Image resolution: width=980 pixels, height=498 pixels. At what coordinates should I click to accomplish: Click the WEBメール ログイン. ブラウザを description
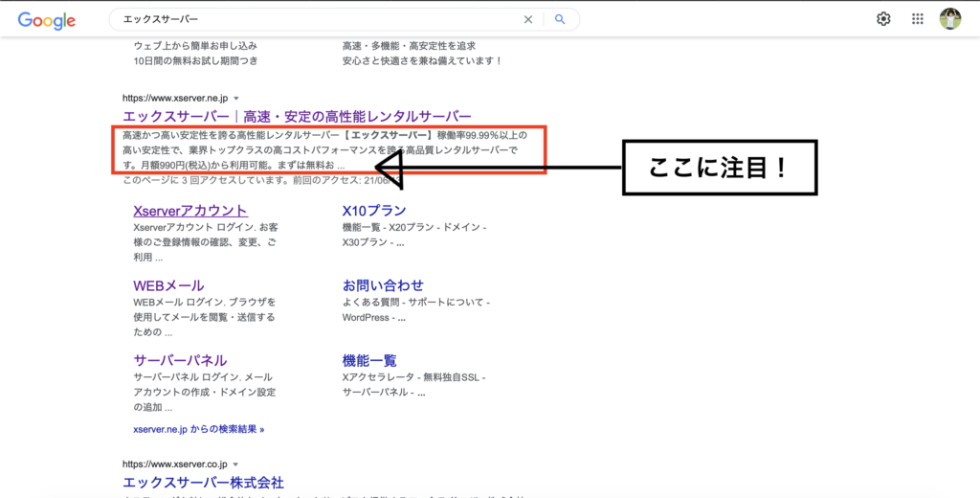(205, 317)
